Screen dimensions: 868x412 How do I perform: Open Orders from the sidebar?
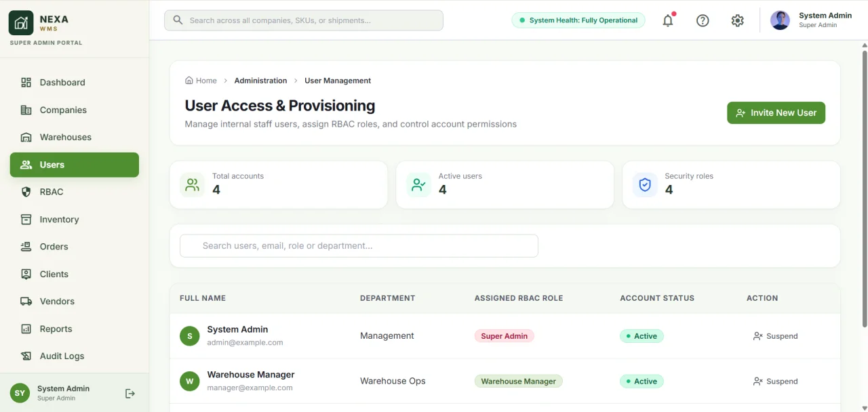click(75, 247)
